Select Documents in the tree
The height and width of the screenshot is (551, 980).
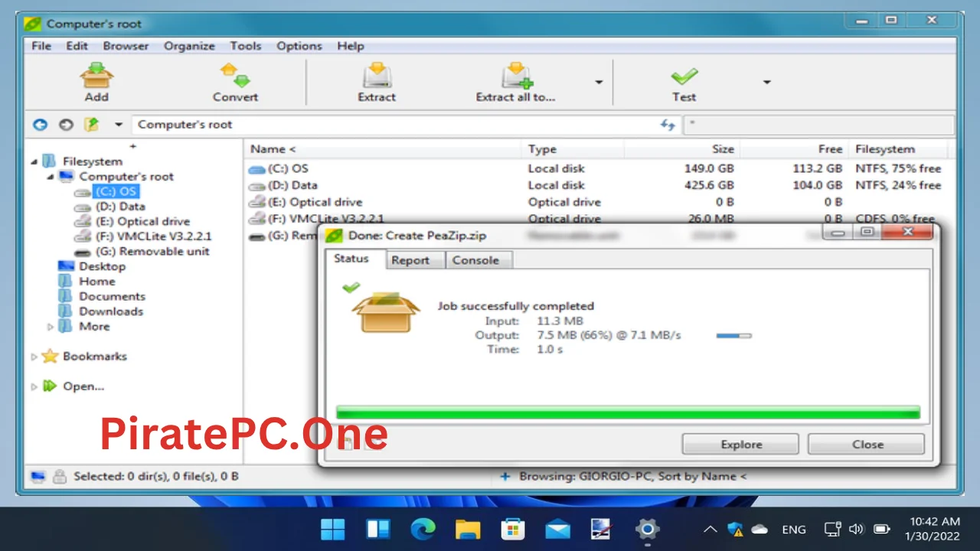(x=112, y=296)
